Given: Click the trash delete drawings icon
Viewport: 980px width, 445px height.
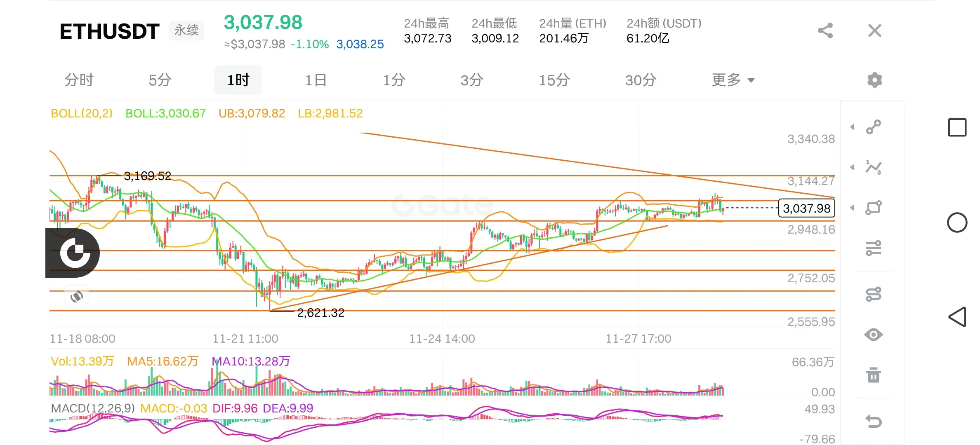Looking at the screenshot, I should (873, 375).
